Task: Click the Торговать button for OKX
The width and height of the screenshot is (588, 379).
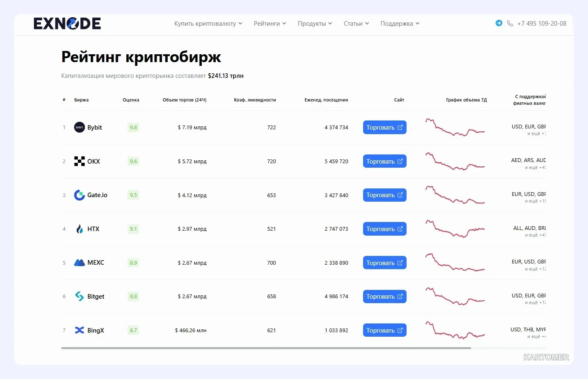Action: (385, 162)
